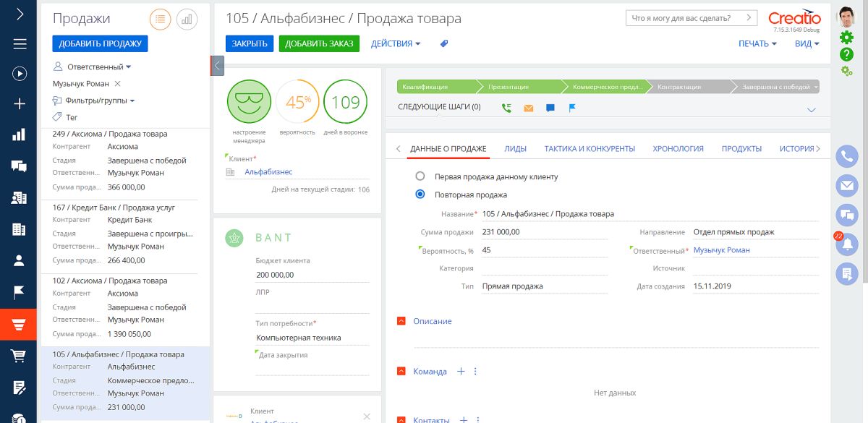This screenshot has width=868, height=423.
Task: Open the chat feed panel on right
Action: [846, 215]
